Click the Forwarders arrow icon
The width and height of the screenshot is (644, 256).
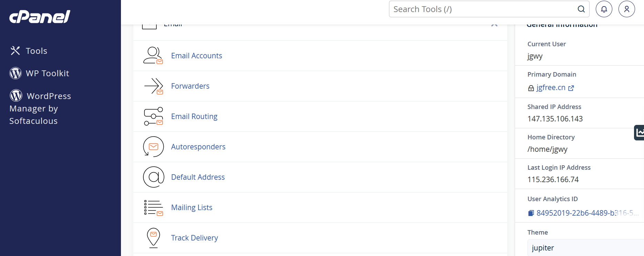[153, 86]
